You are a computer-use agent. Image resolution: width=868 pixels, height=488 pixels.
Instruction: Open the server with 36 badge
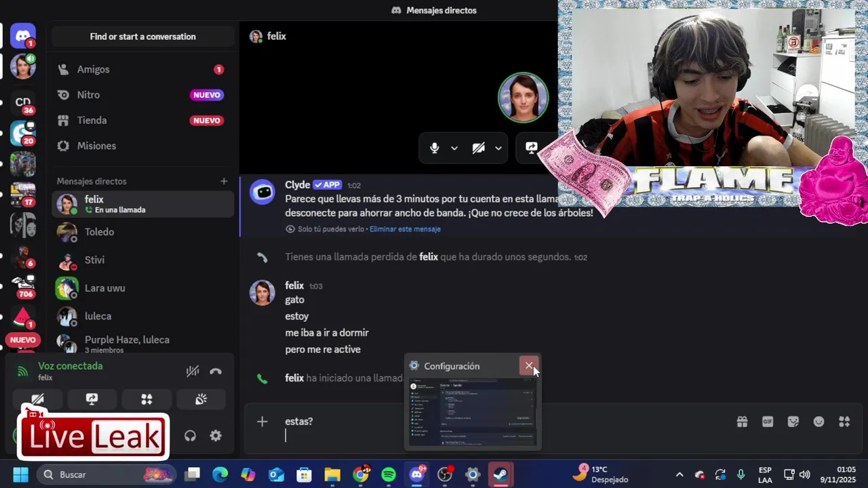click(x=23, y=102)
